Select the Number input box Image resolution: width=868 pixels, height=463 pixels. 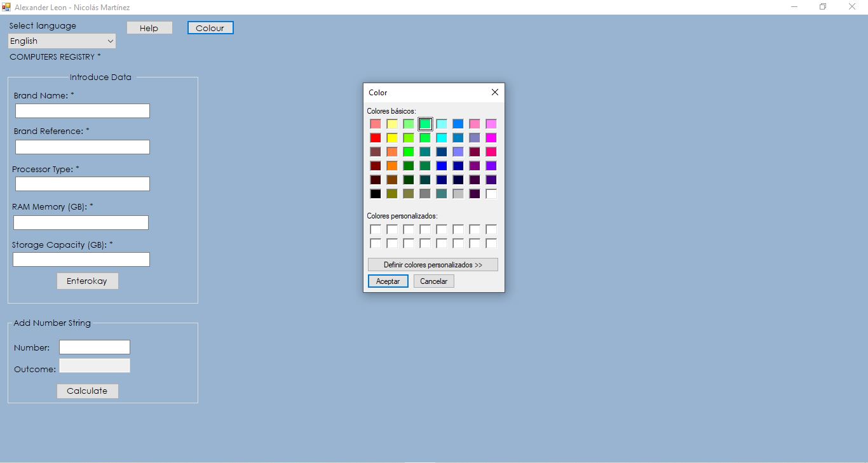click(95, 347)
